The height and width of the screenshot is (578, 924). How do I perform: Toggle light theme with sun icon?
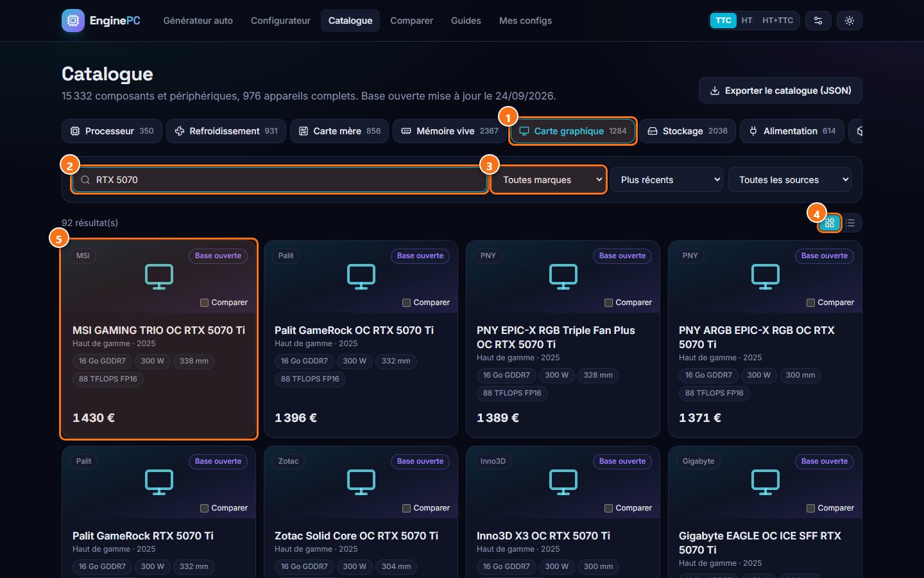[x=850, y=21]
